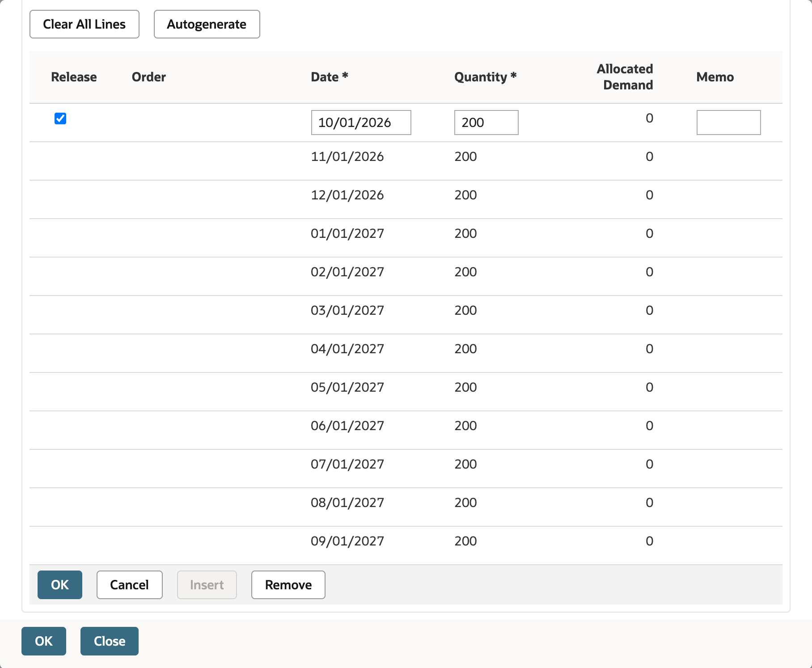This screenshot has height=668, width=812.
Task: Edit the quantity input containing 200
Action: pos(486,123)
